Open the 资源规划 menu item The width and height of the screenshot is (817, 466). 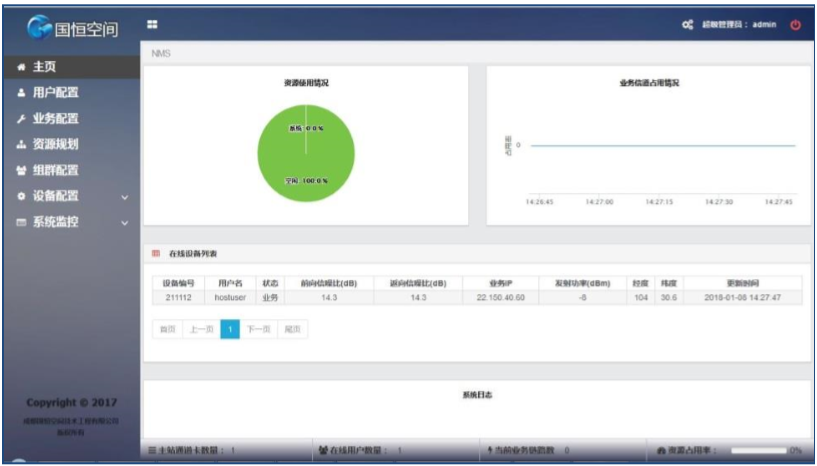coord(72,144)
